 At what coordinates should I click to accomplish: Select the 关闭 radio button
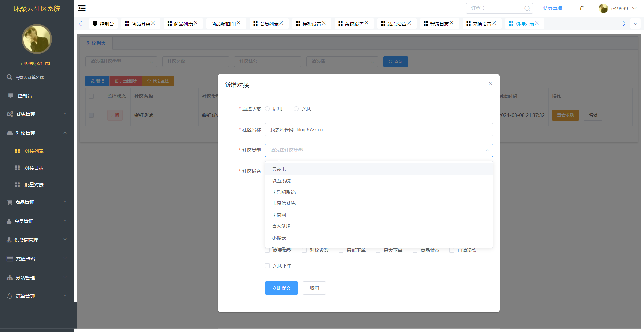click(296, 109)
